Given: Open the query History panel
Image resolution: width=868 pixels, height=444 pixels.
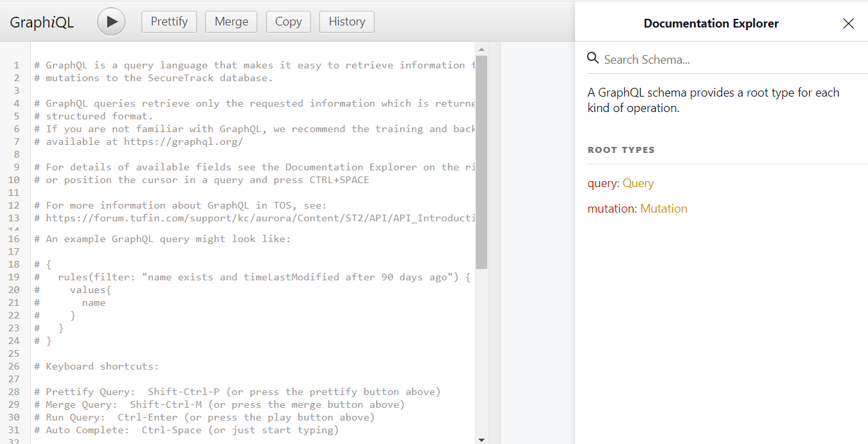Looking at the screenshot, I should [347, 21].
